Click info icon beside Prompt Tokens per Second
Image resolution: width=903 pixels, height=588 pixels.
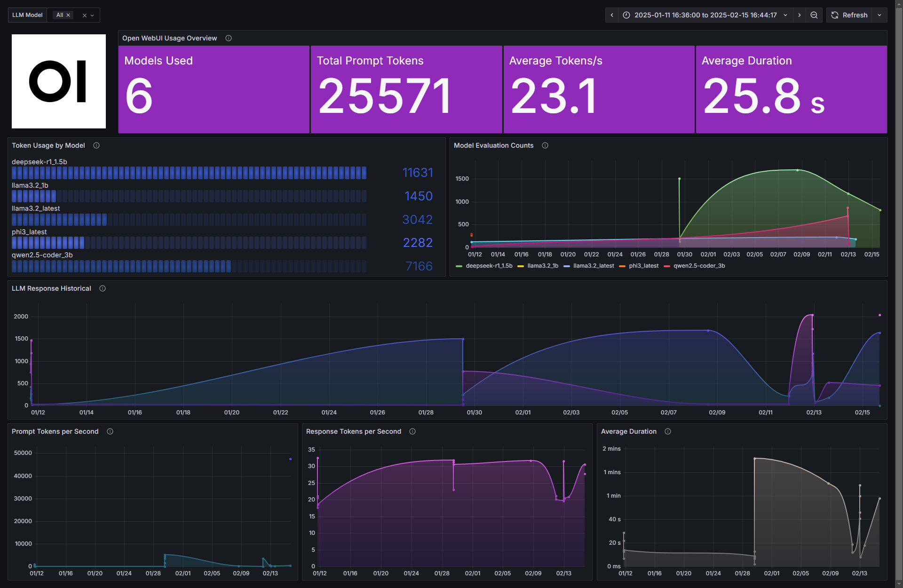(110, 431)
